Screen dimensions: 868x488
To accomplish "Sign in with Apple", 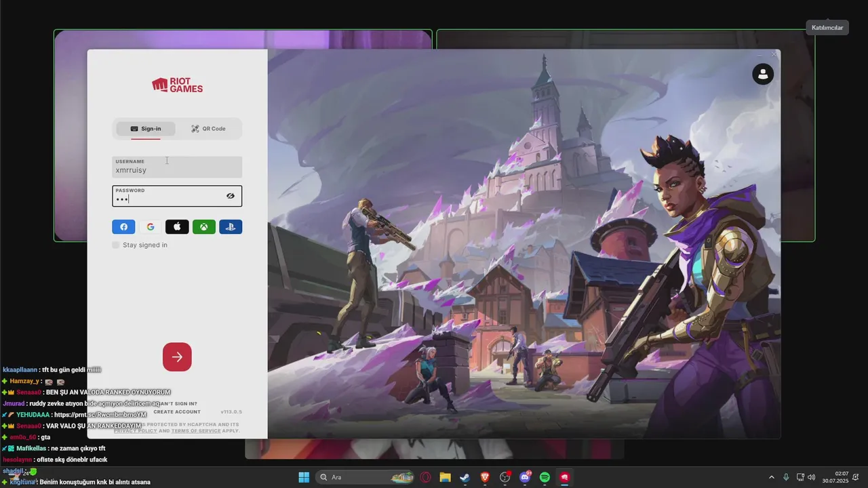I will [177, 227].
